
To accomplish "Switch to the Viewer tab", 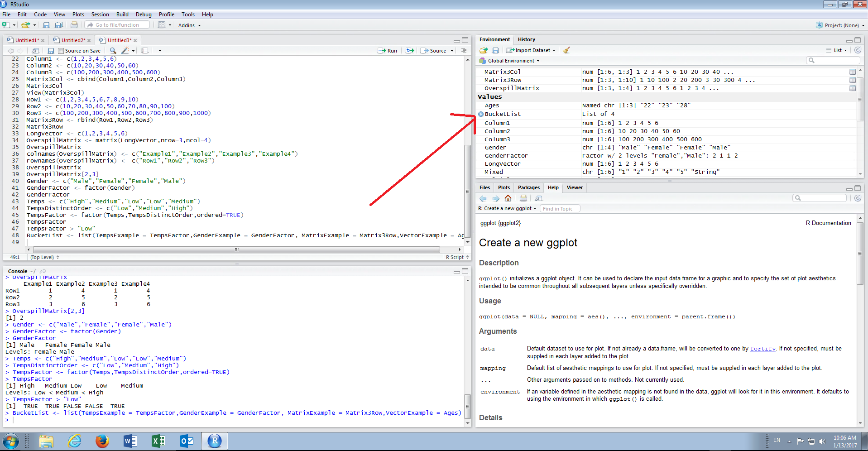I will [x=575, y=187].
